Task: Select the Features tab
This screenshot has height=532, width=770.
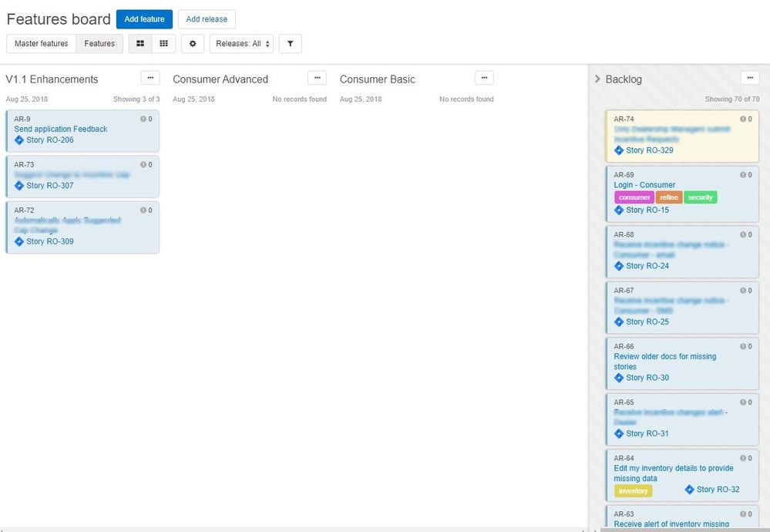Action: click(99, 43)
